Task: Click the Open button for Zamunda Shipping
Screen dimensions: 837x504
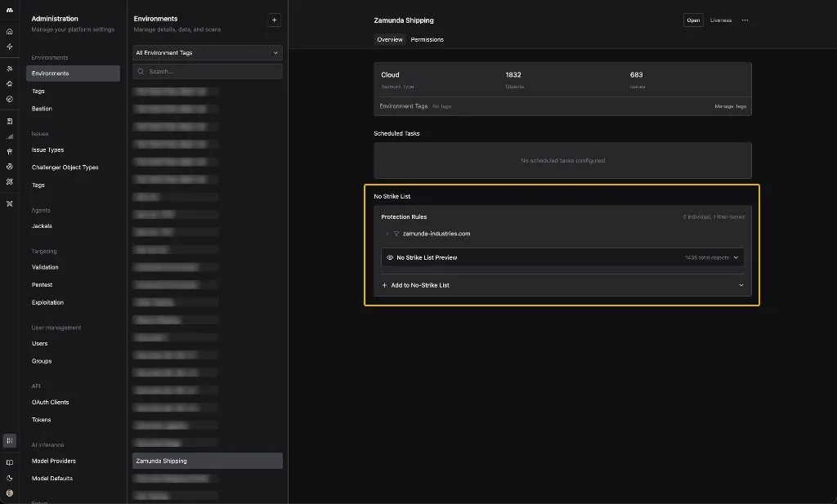Action: click(x=693, y=20)
